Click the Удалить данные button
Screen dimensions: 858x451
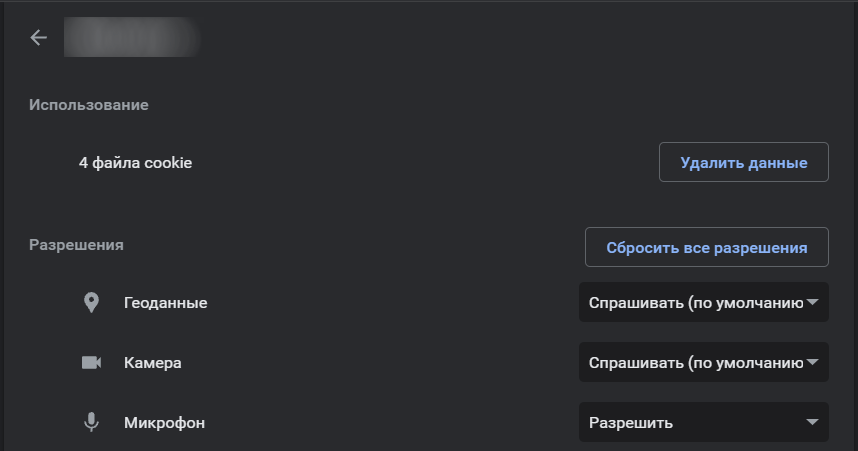click(744, 162)
